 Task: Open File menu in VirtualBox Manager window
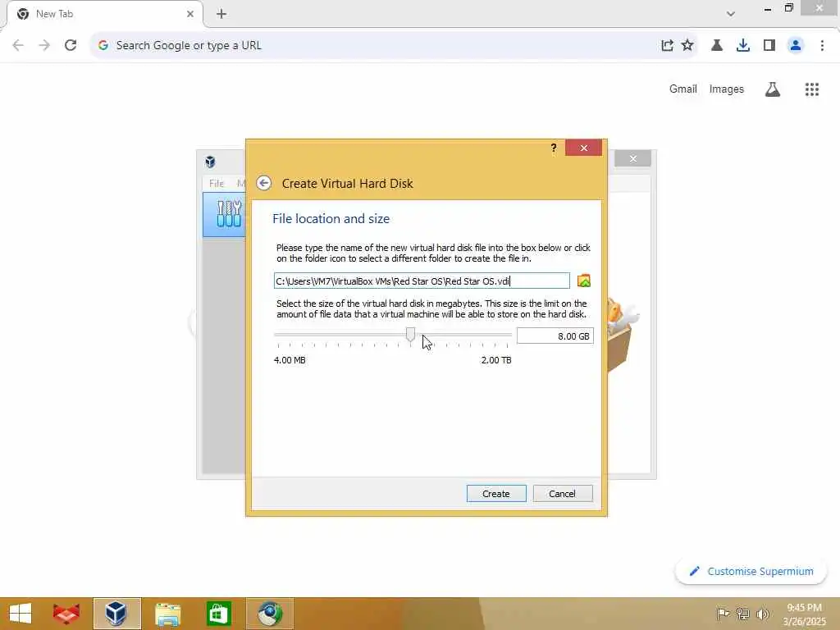click(217, 183)
